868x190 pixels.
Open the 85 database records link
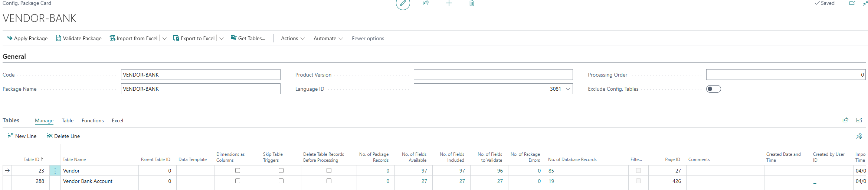click(551, 171)
